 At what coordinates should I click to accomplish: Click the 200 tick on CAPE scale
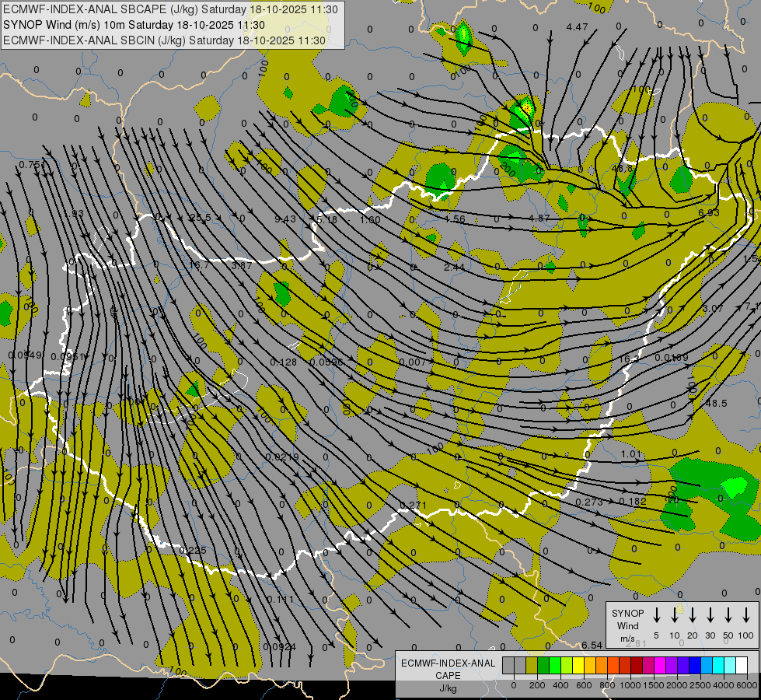[537, 685]
